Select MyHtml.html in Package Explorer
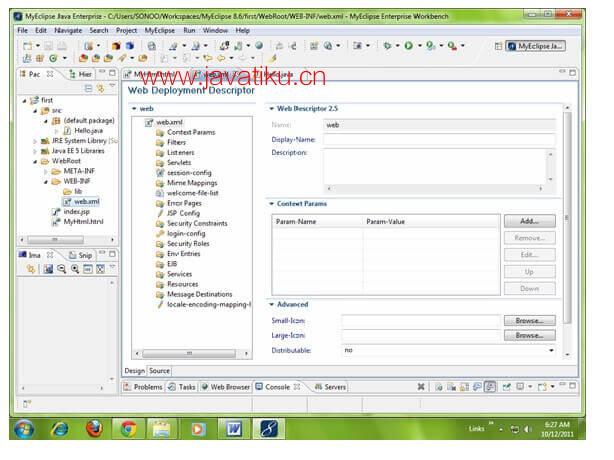This screenshot has width=614, height=460. [x=83, y=222]
